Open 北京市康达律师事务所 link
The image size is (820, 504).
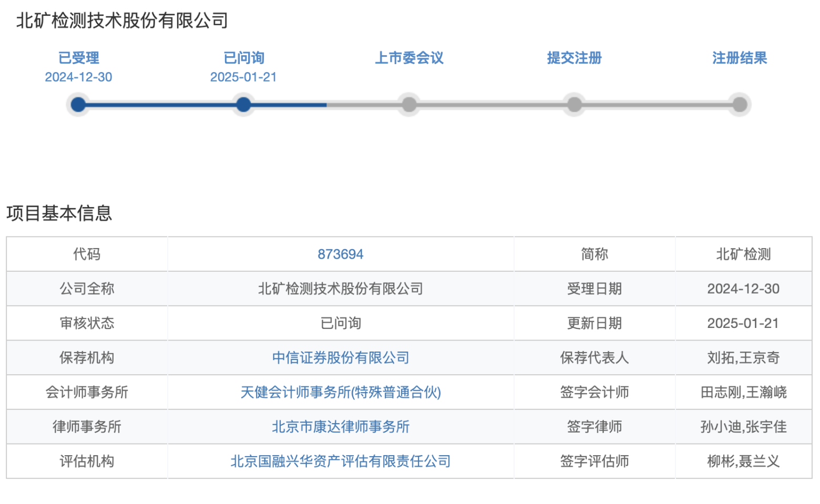click(341, 427)
